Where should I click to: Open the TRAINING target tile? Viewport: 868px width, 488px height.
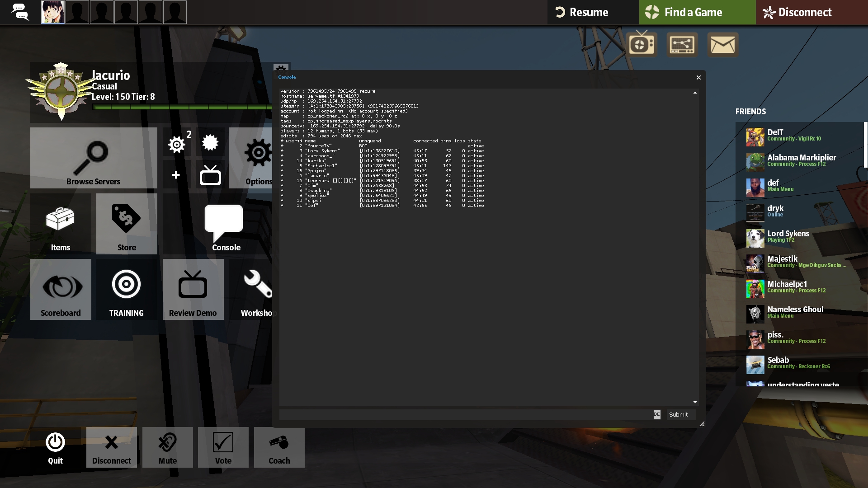click(127, 290)
